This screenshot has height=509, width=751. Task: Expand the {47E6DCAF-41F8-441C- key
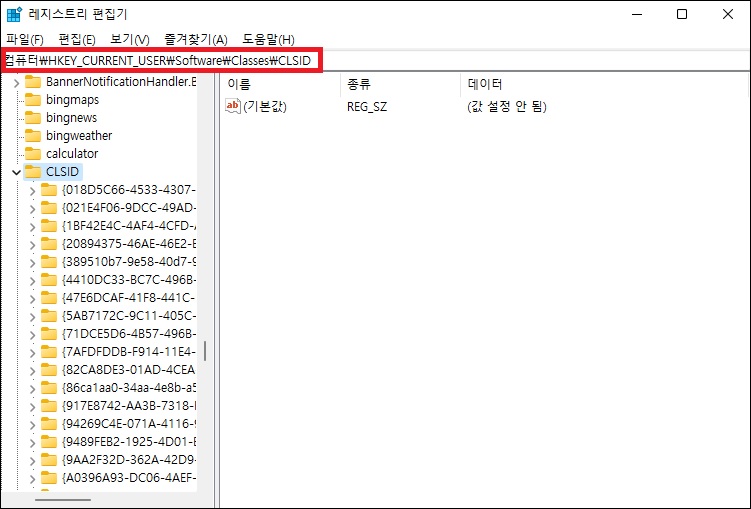(32, 299)
